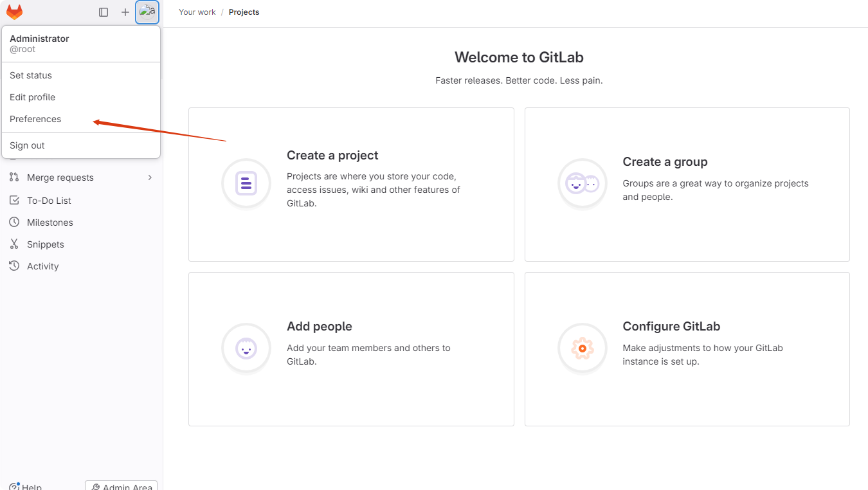Screen dimensions: 868x490
Task: Open the Admin Area button
Action: 121,486
